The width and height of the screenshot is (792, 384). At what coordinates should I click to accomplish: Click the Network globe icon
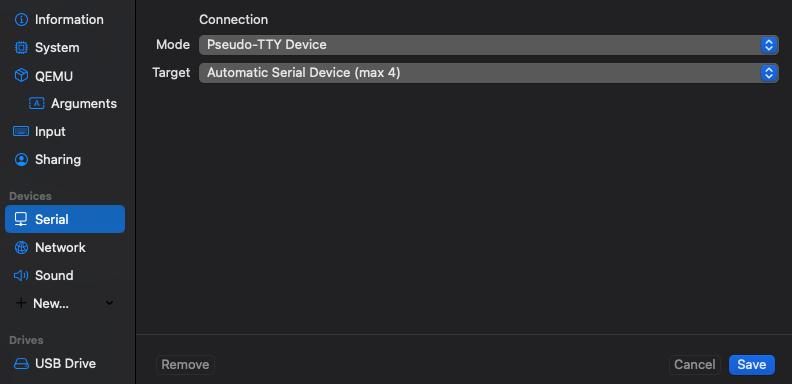pos(21,248)
